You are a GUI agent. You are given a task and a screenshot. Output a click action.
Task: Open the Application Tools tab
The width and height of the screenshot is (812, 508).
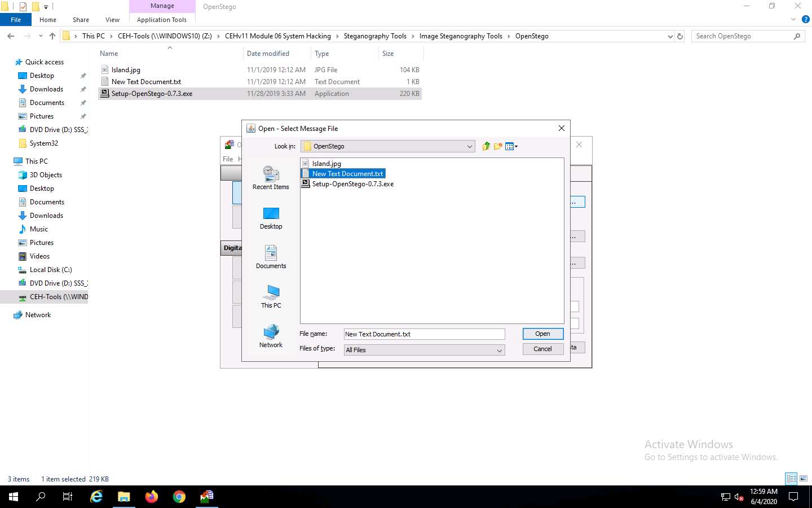162,20
